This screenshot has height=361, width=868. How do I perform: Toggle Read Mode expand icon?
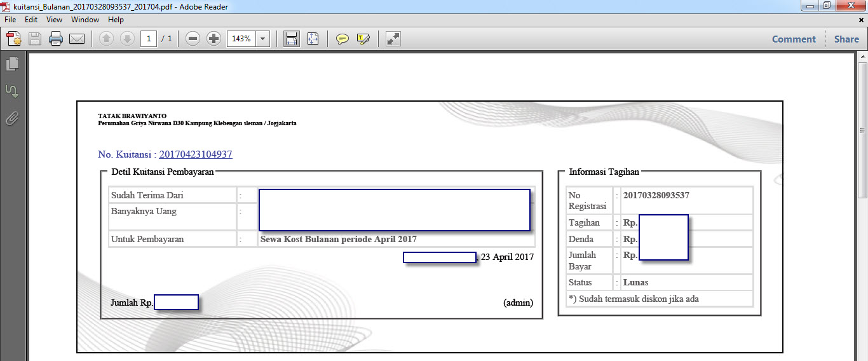(x=393, y=39)
